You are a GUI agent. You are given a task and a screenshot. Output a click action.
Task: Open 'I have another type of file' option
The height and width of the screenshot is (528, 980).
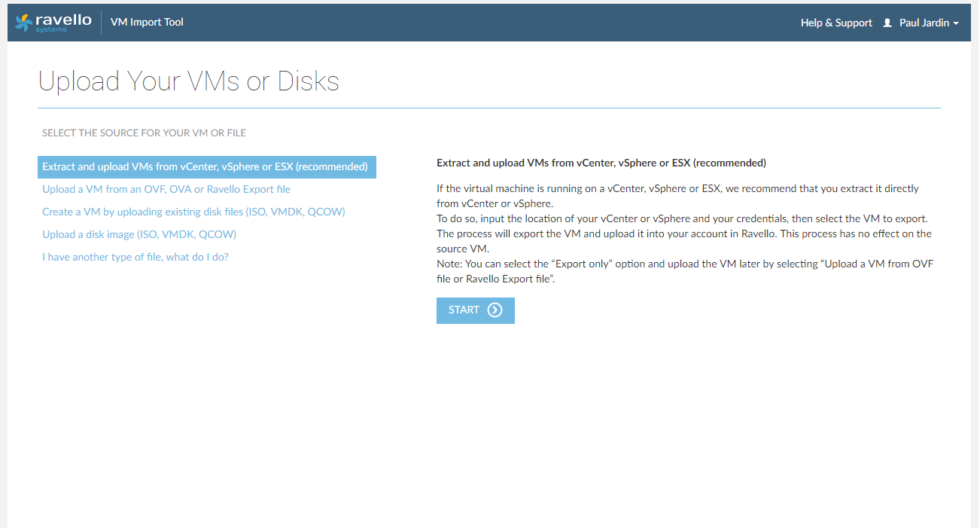click(x=135, y=257)
